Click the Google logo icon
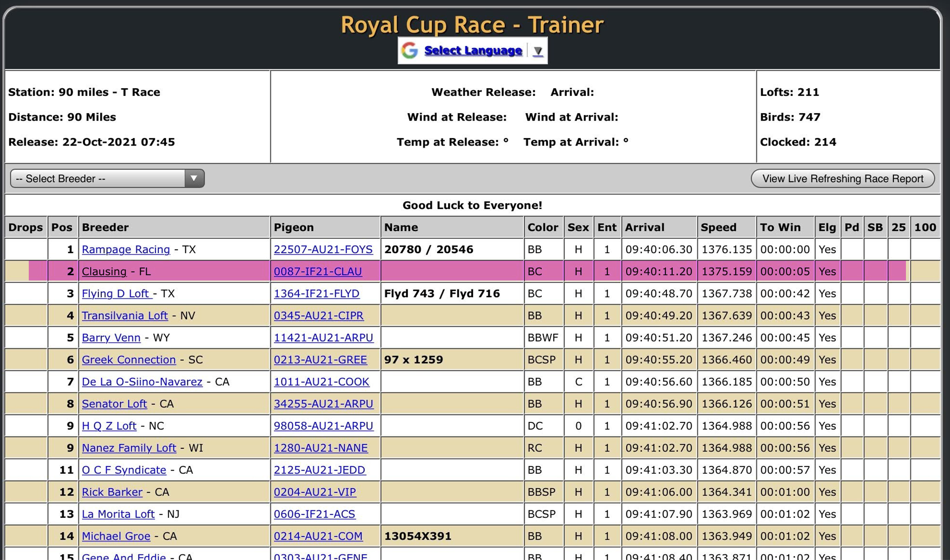950x560 pixels. (410, 50)
